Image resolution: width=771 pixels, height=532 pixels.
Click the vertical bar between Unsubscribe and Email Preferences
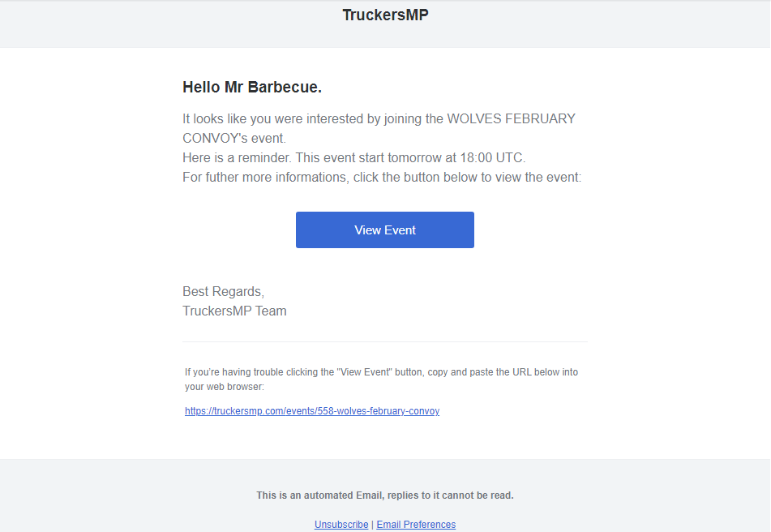[371, 524]
